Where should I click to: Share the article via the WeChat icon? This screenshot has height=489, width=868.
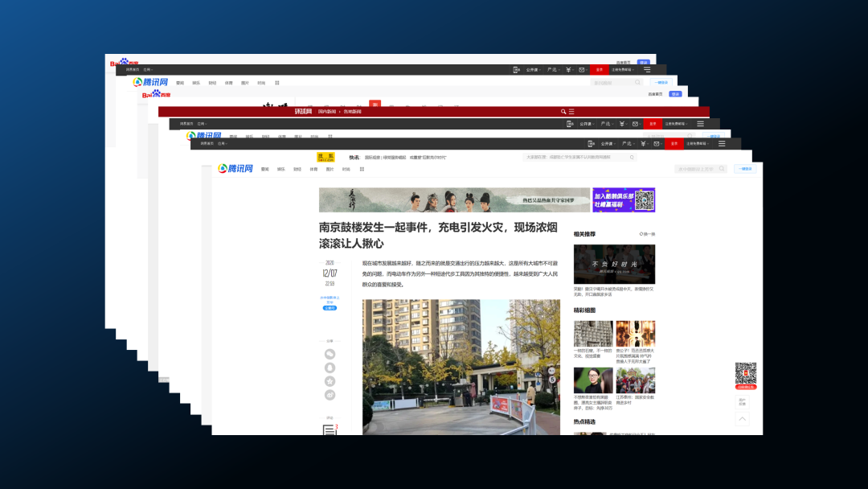click(330, 353)
